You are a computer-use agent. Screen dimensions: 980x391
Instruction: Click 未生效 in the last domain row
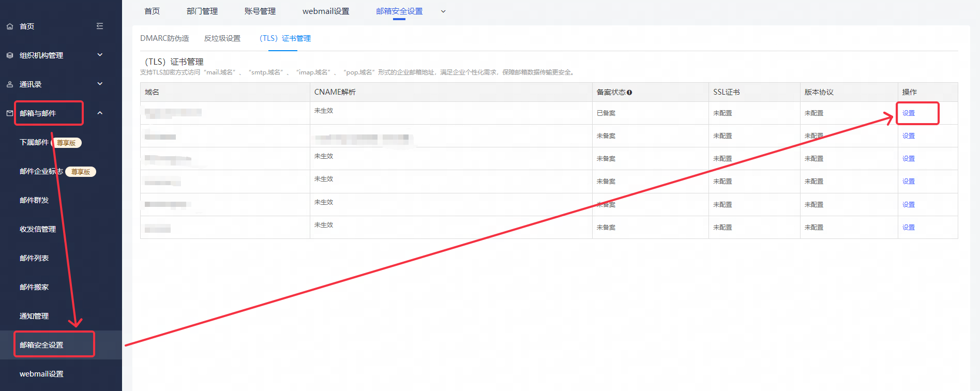click(324, 225)
